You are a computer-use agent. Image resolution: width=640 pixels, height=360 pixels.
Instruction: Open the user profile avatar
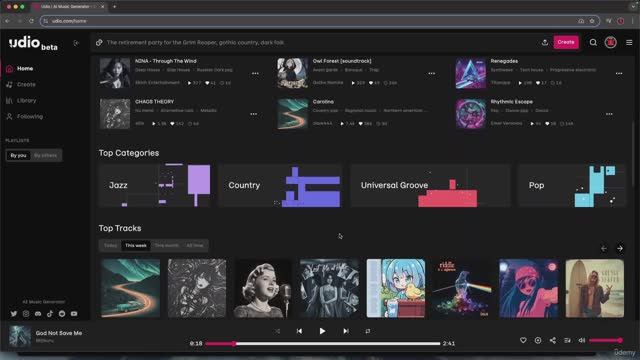611,42
